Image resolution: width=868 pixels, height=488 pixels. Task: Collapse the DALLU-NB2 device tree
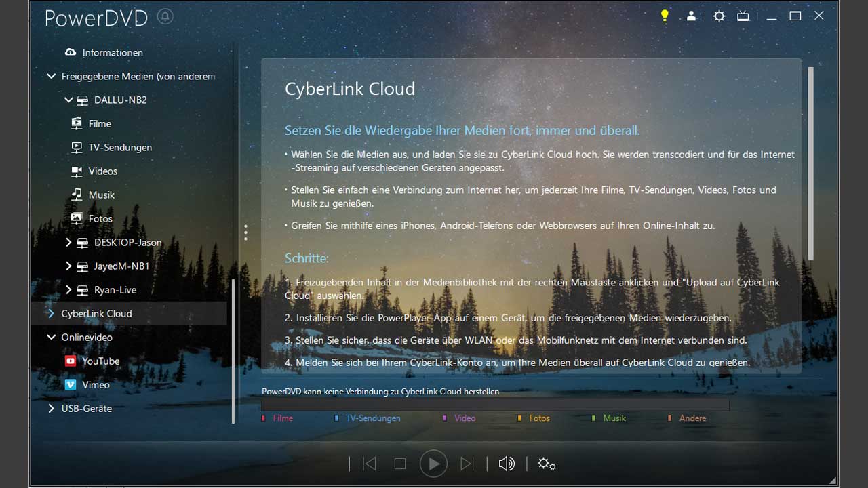[x=68, y=100]
